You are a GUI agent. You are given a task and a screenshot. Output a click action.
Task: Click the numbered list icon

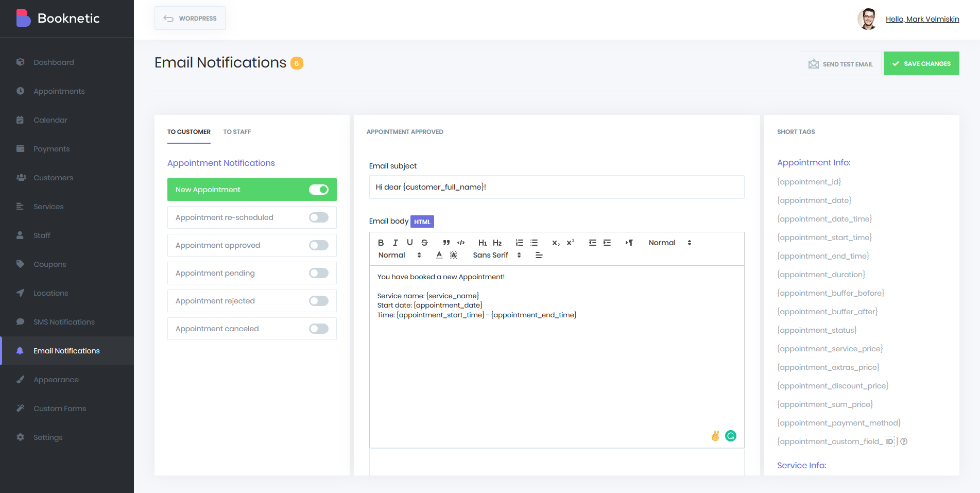pyautogui.click(x=519, y=243)
